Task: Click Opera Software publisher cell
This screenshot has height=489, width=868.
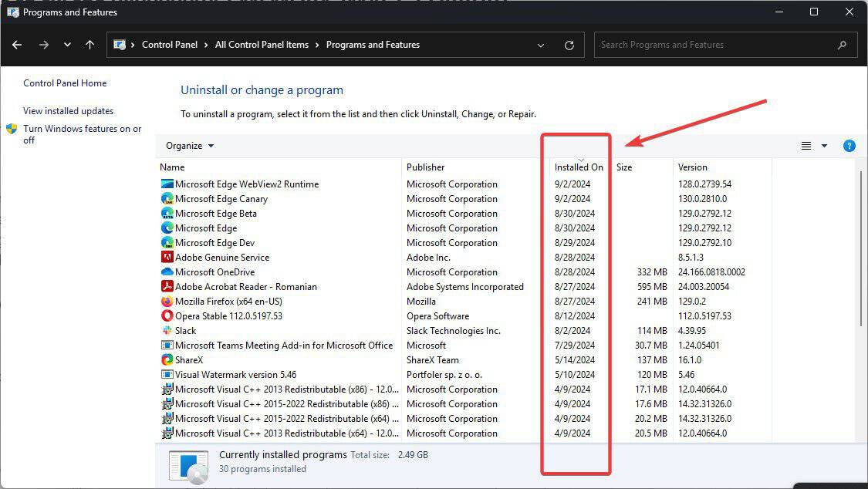Action: click(437, 316)
